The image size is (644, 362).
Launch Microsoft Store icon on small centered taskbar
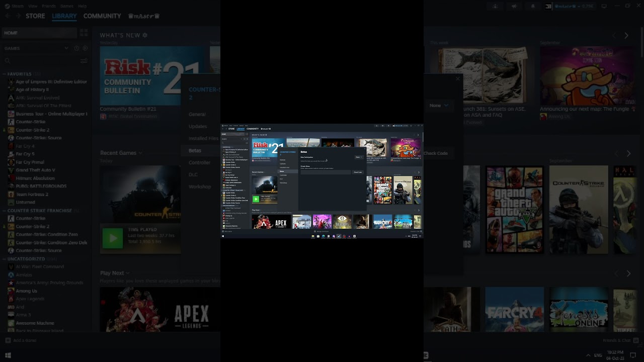pyautogui.click(x=318, y=236)
